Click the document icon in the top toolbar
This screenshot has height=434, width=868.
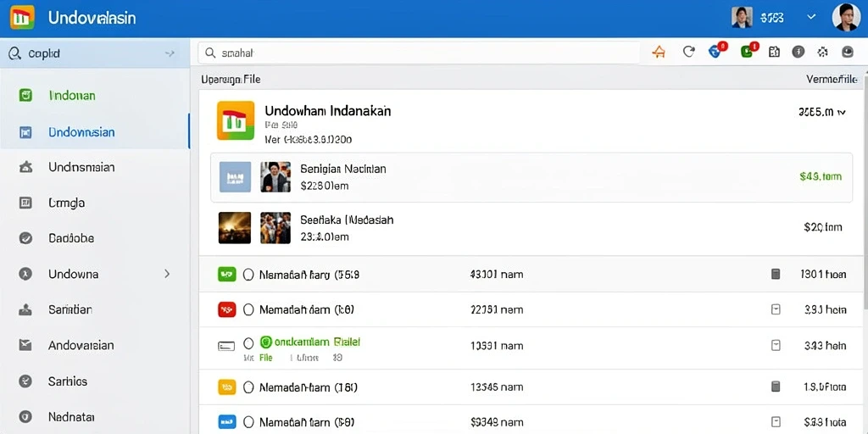[x=774, y=52]
